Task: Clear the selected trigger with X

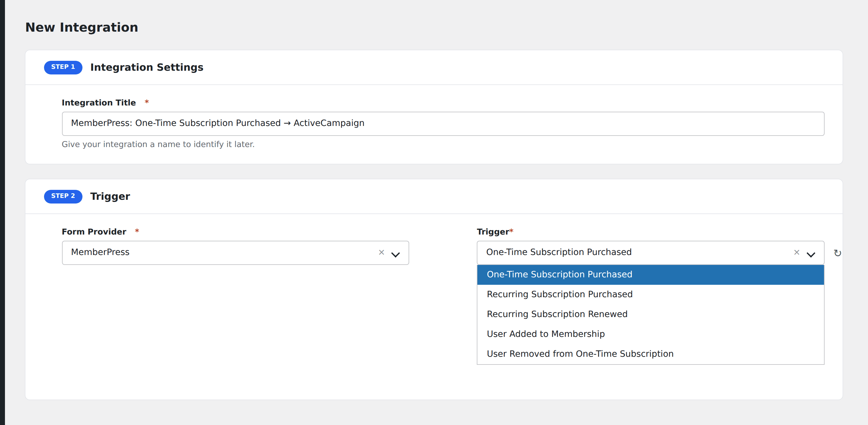Action: (796, 252)
